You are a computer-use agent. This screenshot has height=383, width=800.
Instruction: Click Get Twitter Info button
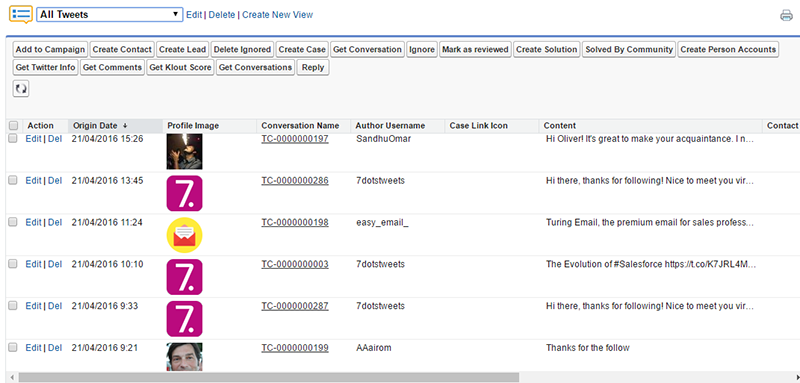pos(45,67)
